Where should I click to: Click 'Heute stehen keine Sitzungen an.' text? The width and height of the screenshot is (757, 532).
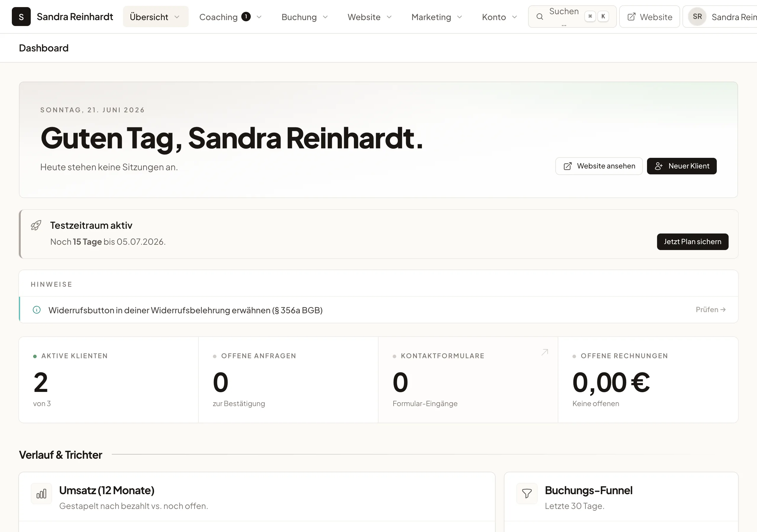pyautogui.click(x=109, y=167)
